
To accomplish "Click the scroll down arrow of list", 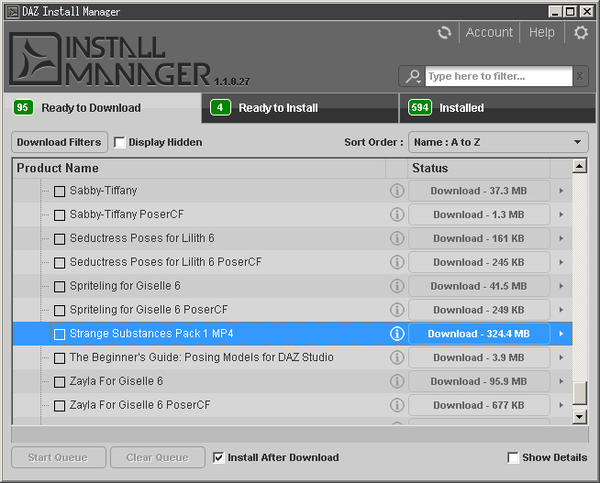I will (580, 417).
